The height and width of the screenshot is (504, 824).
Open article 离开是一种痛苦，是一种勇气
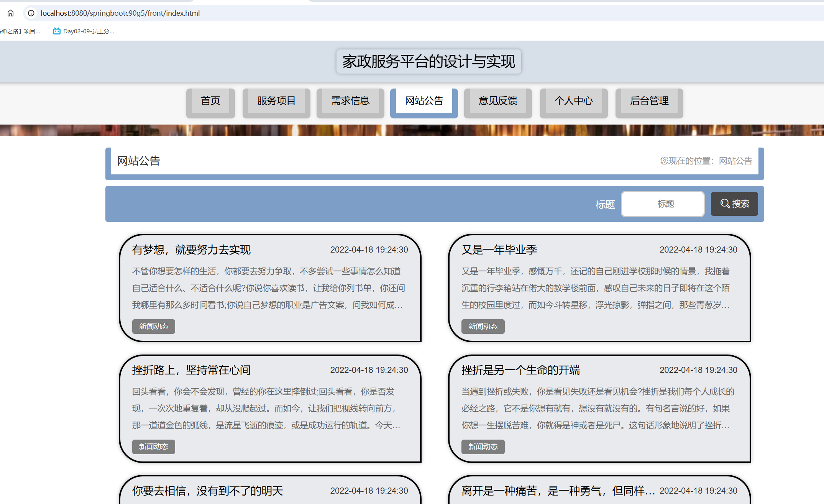click(558, 491)
